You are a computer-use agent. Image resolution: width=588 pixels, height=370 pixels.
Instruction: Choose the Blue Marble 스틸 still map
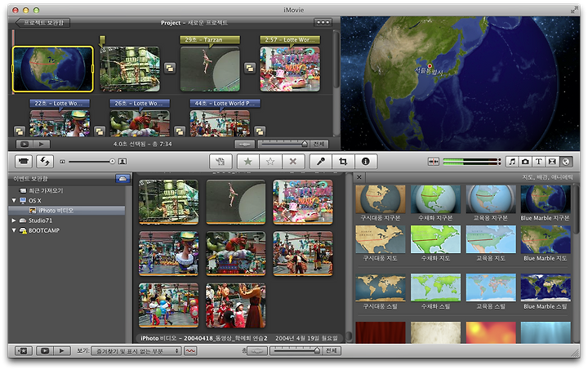tap(546, 288)
